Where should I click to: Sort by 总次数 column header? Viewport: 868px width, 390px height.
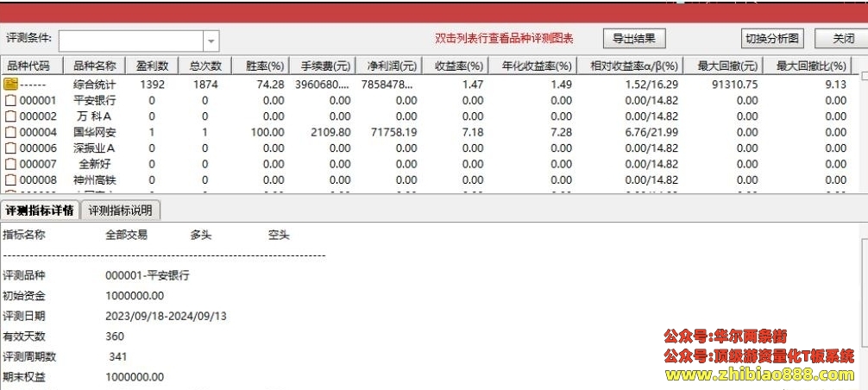205,66
